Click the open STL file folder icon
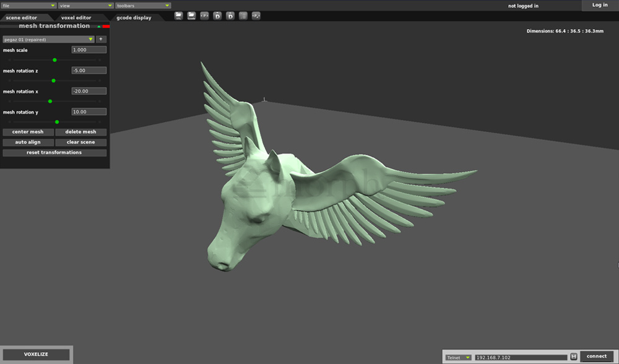The width and height of the screenshot is (619, 364). pos(179,15)
